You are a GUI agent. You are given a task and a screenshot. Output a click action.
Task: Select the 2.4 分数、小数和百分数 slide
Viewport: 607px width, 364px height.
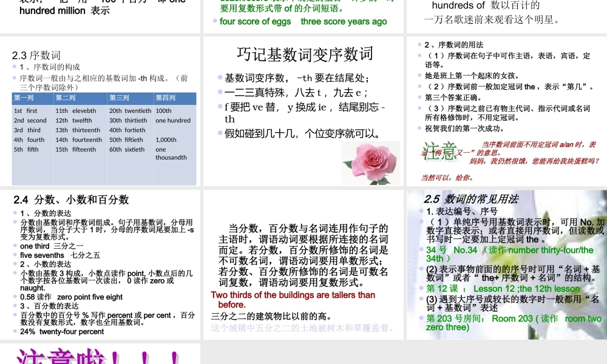click(100, 265)
